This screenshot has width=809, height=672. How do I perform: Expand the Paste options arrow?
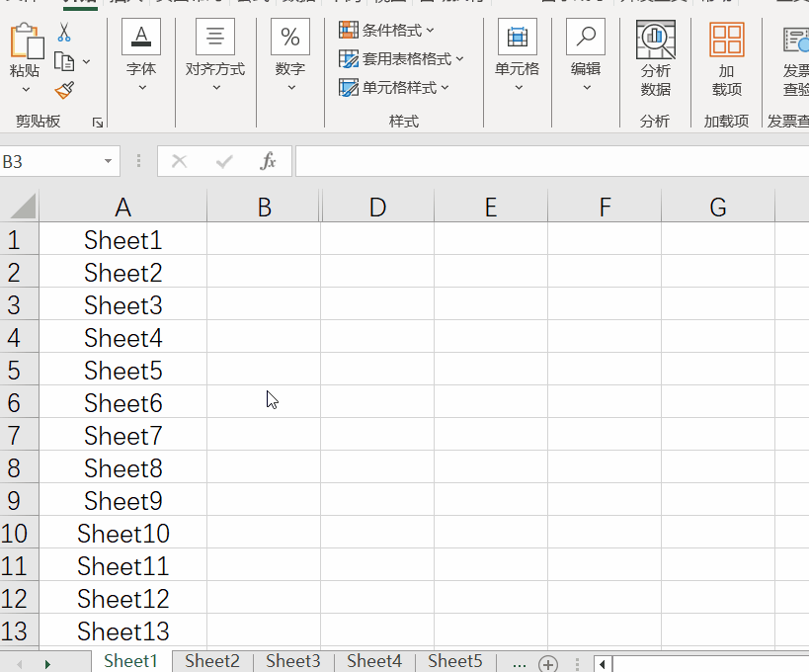(26, 89)
